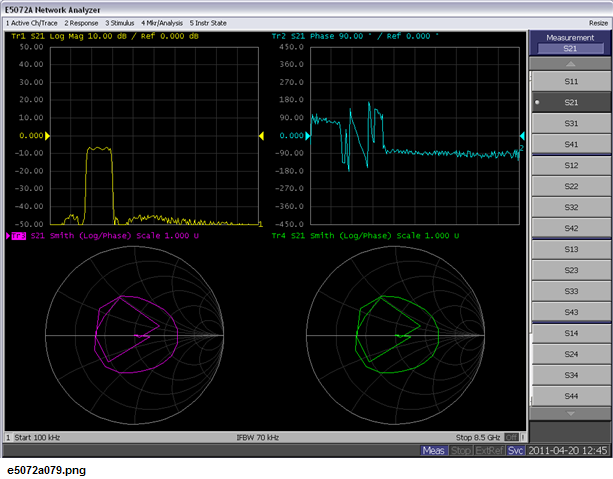Click the active trace arrow beside Tr3

tap(8, 236)
